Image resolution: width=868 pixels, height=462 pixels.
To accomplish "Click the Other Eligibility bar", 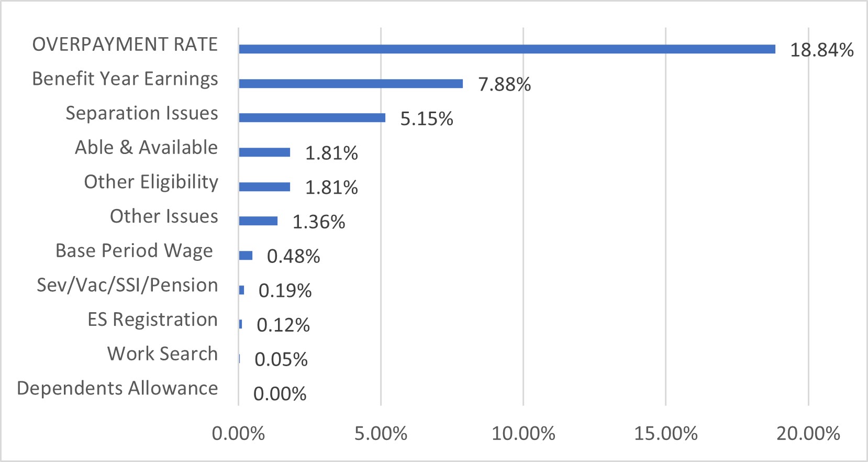I will pos(264,187).
